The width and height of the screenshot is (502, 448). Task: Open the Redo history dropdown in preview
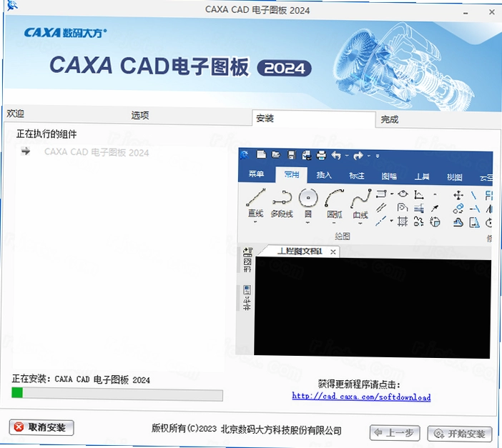coord(369,156)
